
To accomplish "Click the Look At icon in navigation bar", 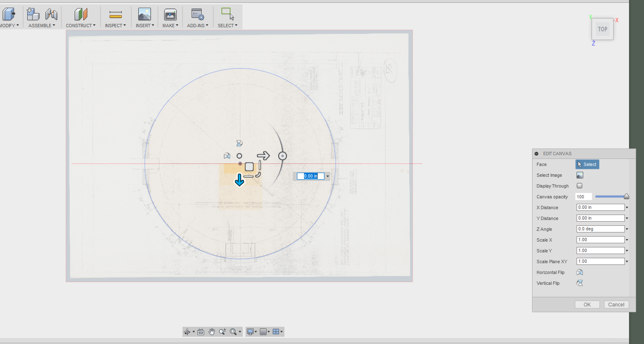I will click(x=201, y=332).
